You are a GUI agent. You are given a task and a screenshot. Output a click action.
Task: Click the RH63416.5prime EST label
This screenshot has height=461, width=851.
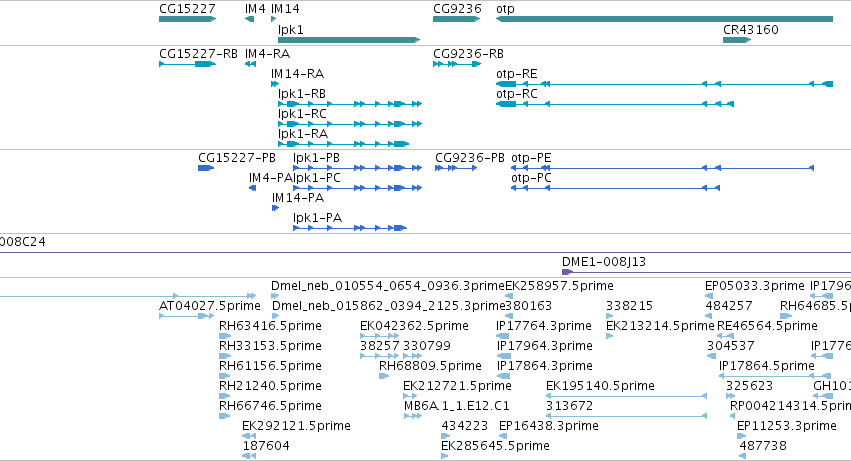point(270,326)
